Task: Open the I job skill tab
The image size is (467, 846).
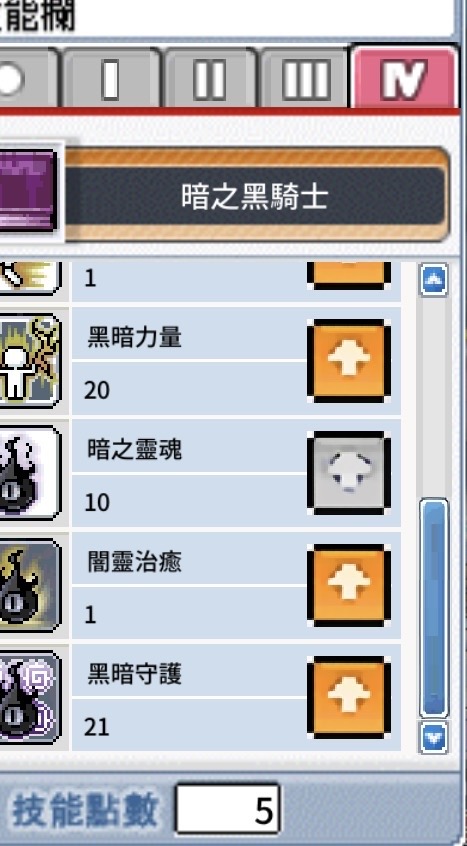Action: click(x=111, y=79)
